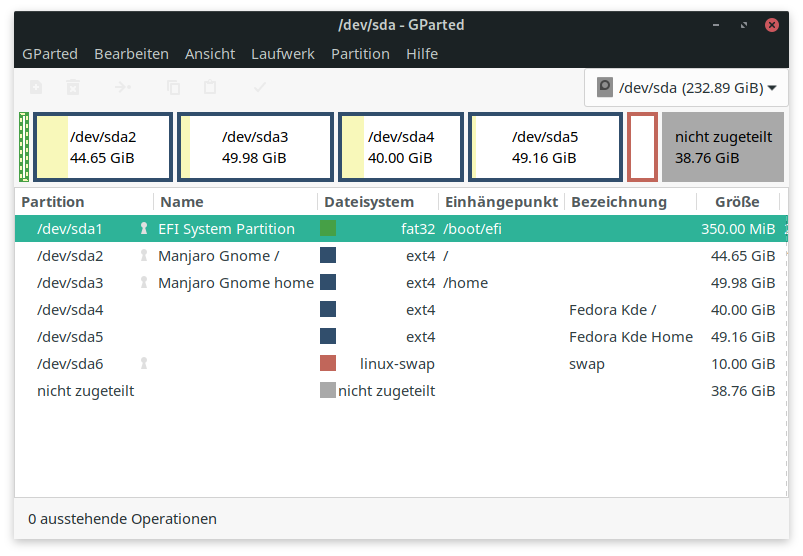Click the Copy partition toolbar icon
The width and height of the screenshot is (803, 556).
tap(174, 88)
